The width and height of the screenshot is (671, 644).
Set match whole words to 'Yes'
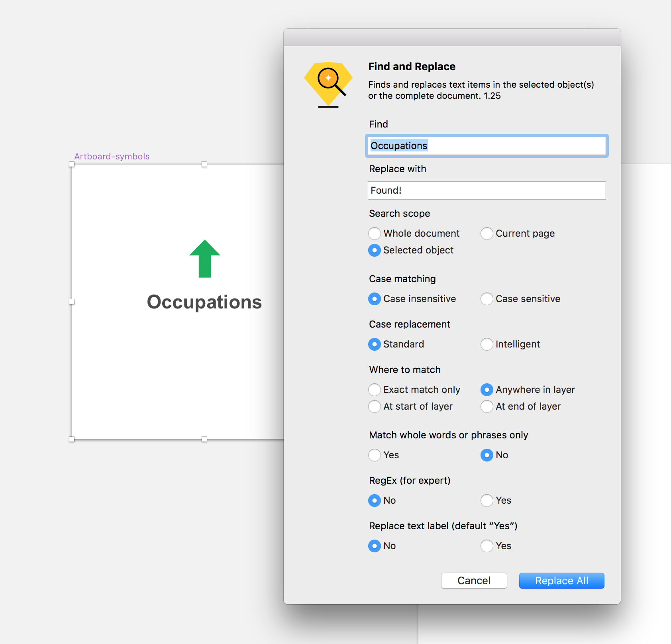pos(374,455)
